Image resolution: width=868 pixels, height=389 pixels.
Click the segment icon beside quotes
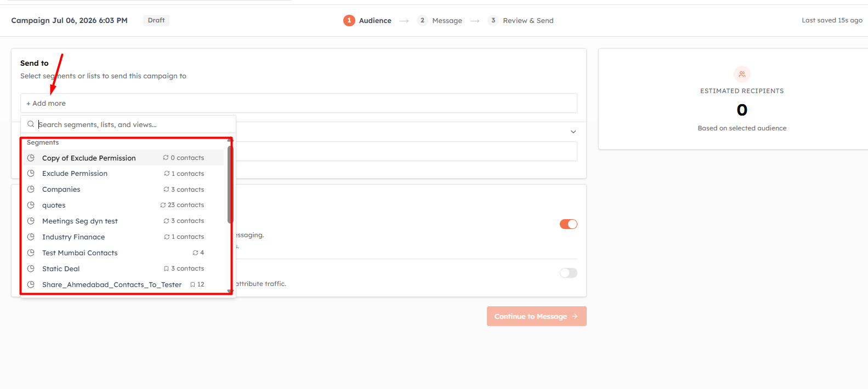click(x=31, y=205)
